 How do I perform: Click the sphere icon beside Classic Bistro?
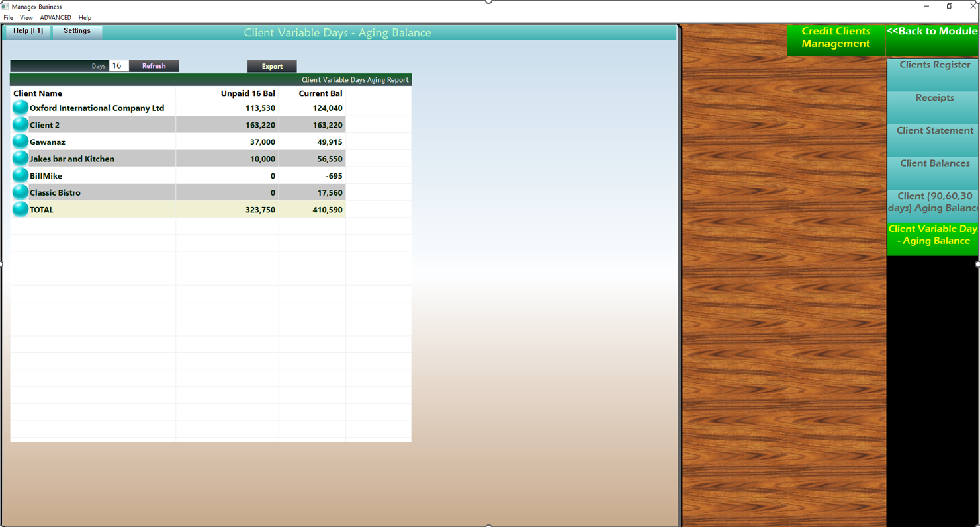click(19, 192)
